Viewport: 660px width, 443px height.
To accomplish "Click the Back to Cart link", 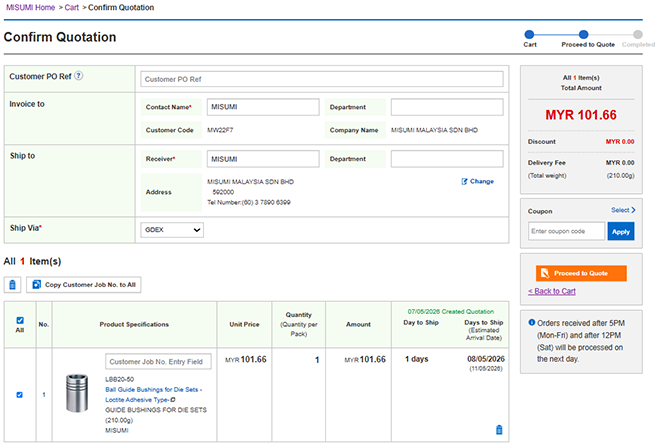I will pyautogui.click(x=552, y=291).
